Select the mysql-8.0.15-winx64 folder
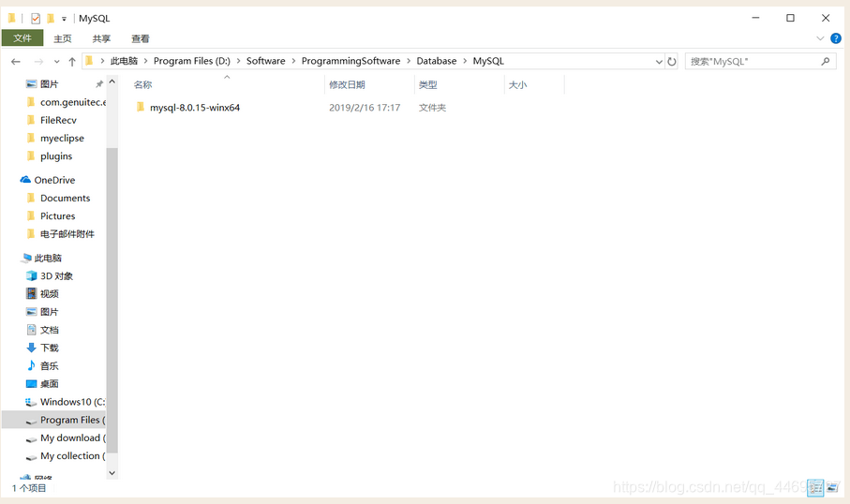This screenshot has width=850, height=504. pos(195,108)
